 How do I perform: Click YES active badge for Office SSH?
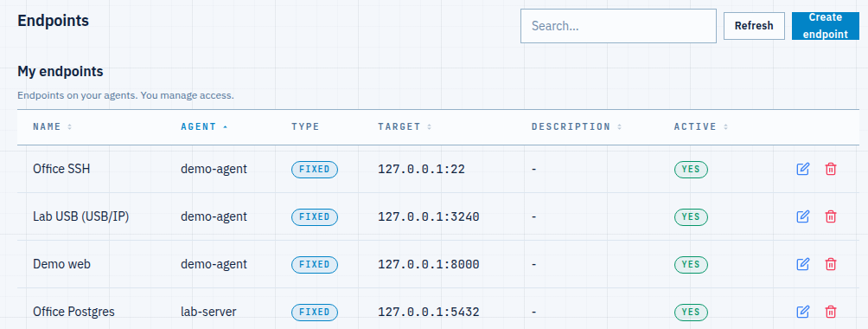point(691,169)
